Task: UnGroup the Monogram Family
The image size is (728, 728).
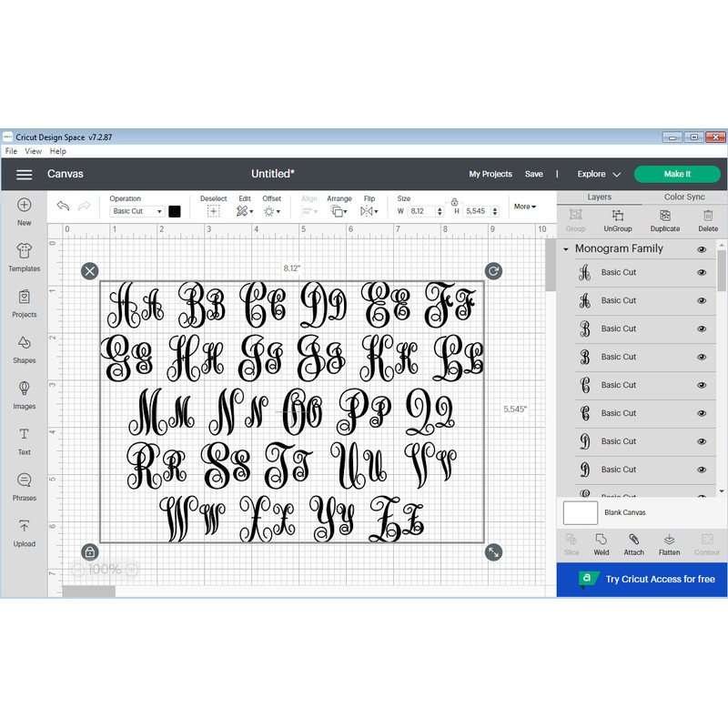Action: click(x=618, y=218)
